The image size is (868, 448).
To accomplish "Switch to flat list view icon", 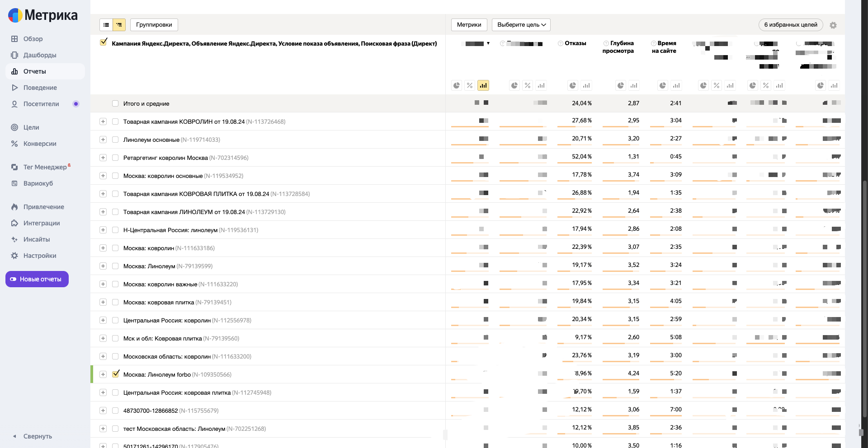I will 106,25.
